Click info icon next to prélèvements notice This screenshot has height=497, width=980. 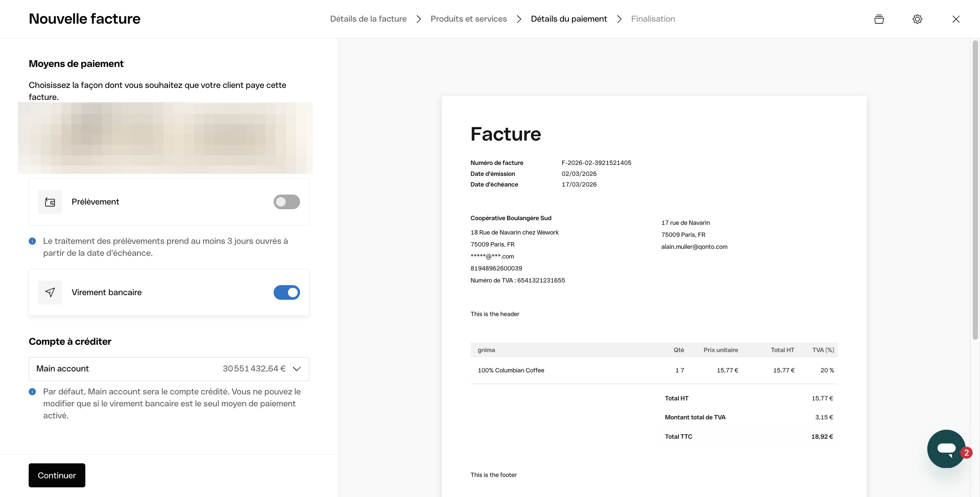[32, 241]
